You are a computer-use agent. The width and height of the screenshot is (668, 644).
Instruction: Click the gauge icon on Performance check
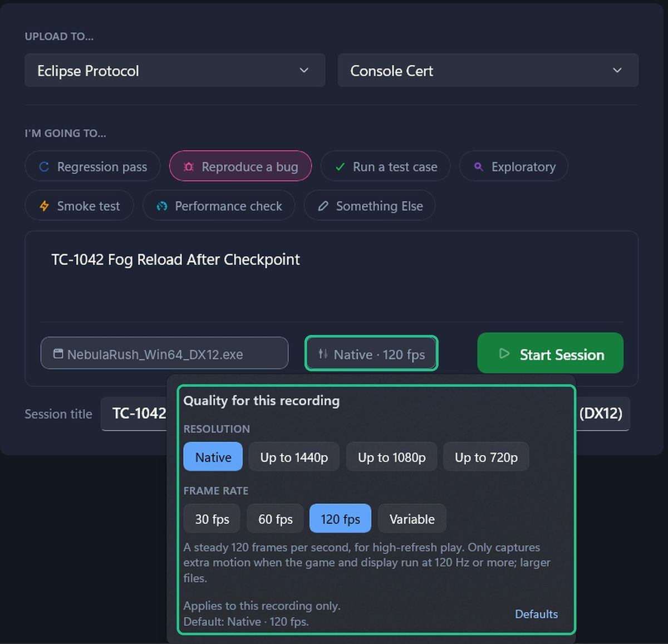point(162,206)
